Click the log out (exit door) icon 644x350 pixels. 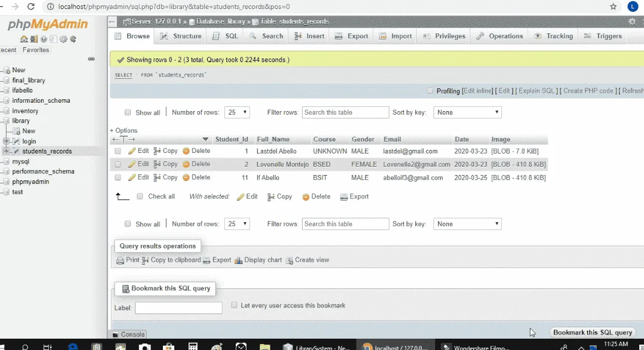click(x=33, y=39)
